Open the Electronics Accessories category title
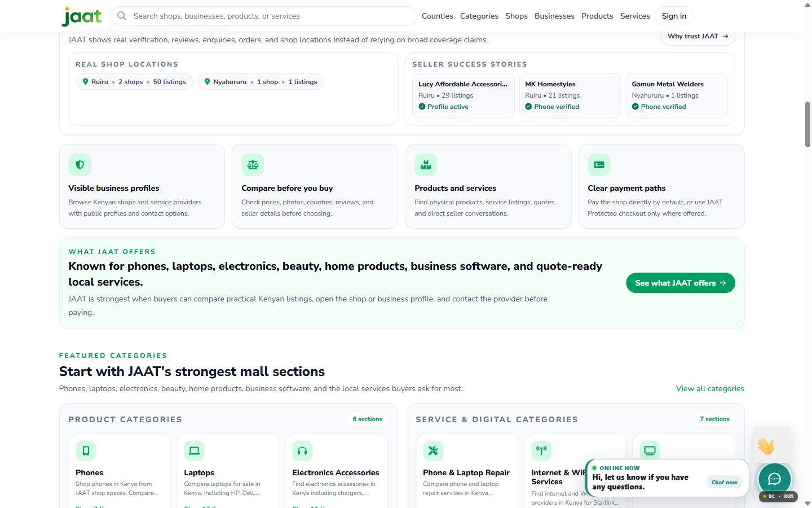The image size is (812, 508). coord(336,472)
